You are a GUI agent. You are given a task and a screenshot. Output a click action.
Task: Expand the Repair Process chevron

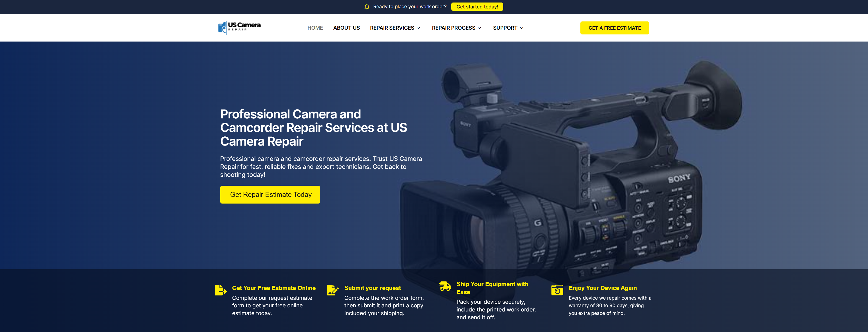(x=479, y=28)
